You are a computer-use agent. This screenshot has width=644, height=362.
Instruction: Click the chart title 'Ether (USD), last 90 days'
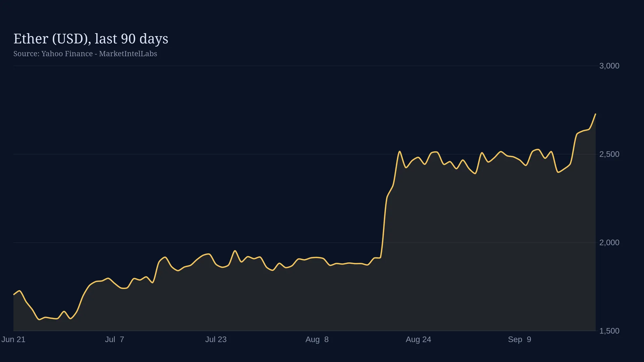point(91,39)
